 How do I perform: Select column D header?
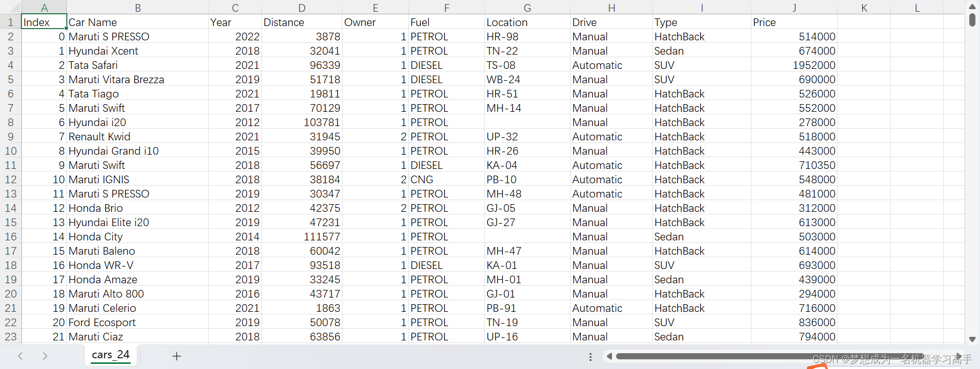(x=302, y=8)
